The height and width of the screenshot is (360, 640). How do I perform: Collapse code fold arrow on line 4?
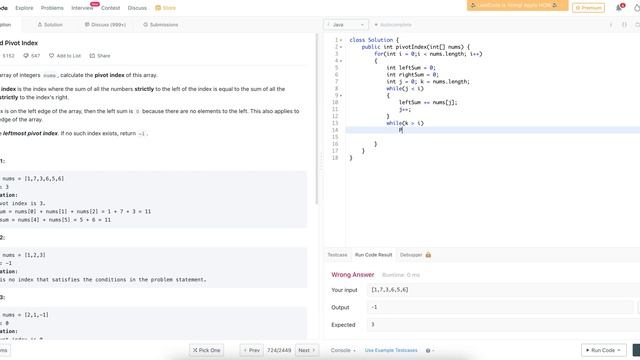click(x=341, y=61)
